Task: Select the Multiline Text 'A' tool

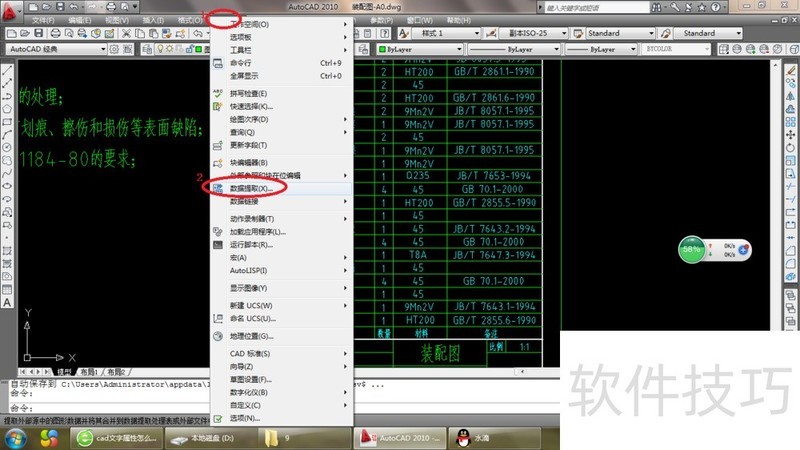Action: (7, 303)
